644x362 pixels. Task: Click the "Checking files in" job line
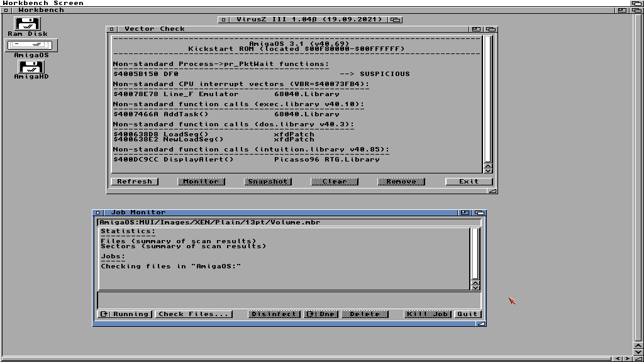(171, 266)
